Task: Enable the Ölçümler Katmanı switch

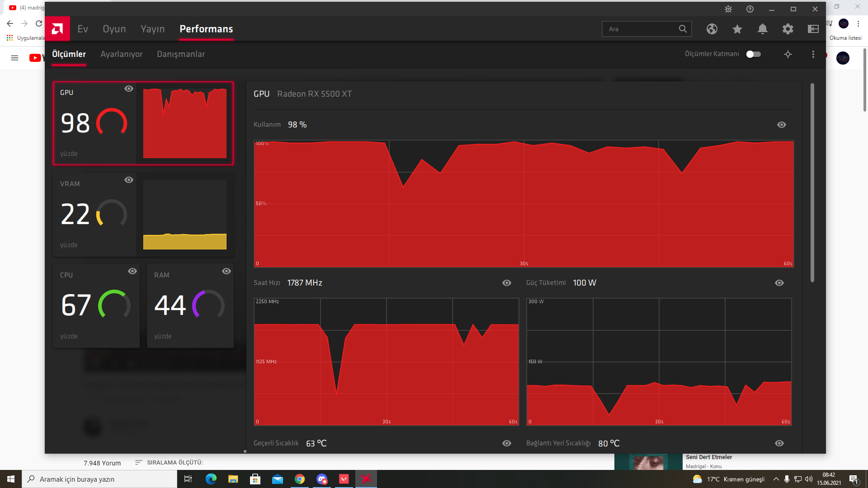Action: pos(754,54)
